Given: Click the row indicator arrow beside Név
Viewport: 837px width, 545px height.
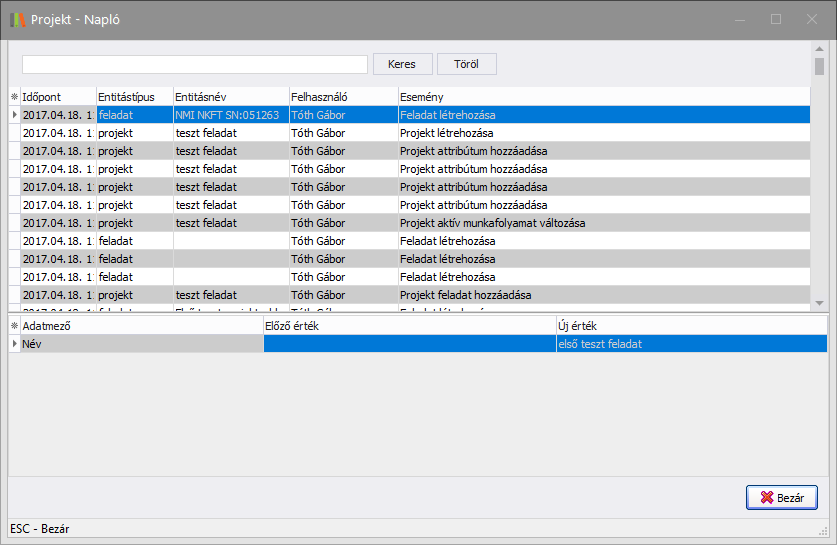Looking at the screenshot, I should coord(14,344).
